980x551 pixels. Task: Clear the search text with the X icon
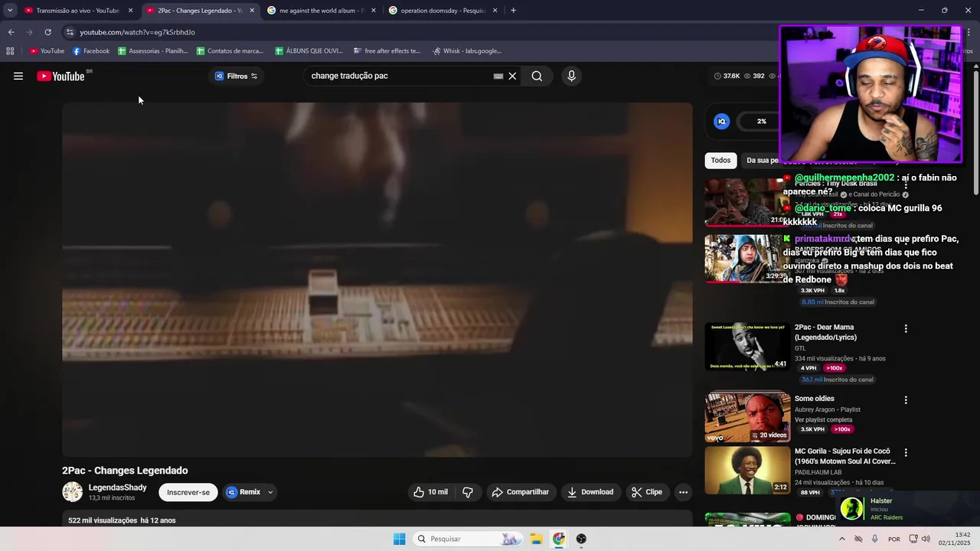[x=513, y=76]
